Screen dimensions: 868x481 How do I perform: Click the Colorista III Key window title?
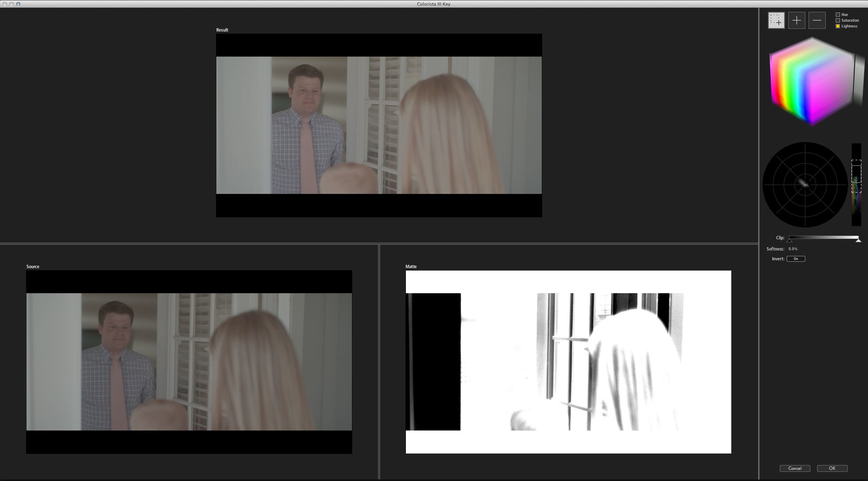[x=434, y=4]
